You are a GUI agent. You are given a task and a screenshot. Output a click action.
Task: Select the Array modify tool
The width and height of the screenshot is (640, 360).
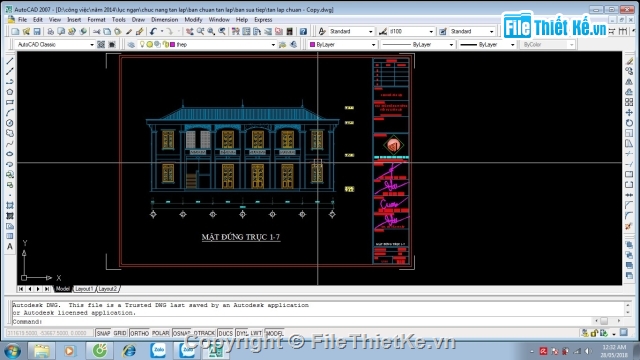click(629, 102)
